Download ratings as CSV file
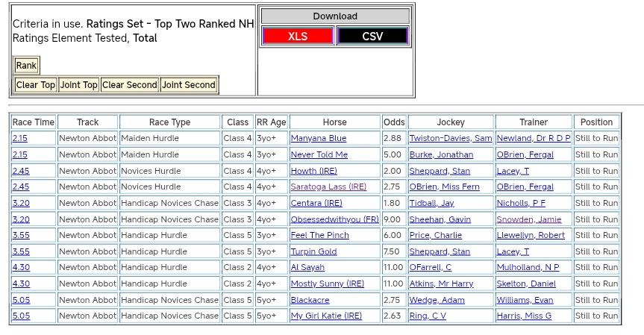644x335 pixels. [372, 36]
